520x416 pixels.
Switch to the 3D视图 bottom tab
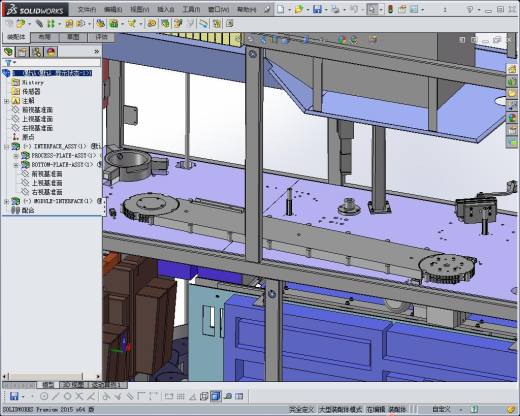coord(73,385)
